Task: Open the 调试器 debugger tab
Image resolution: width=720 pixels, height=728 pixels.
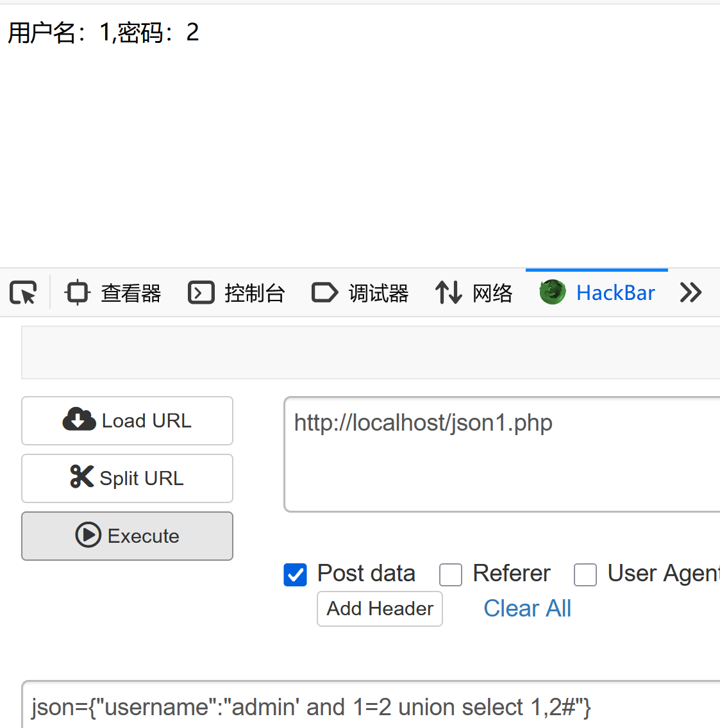Action: [x=360, y=293]
